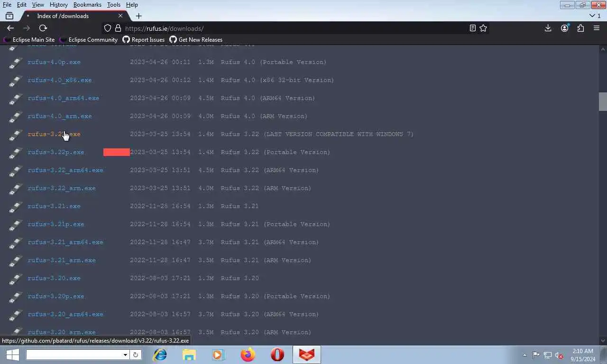Reload the current page
Image resolution: width=607 pixels, height=364 pixels.
43,28
